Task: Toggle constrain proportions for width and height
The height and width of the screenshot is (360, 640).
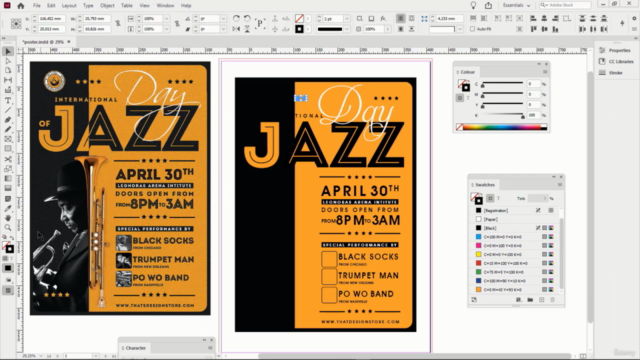Action: click(x=118, y=24)
